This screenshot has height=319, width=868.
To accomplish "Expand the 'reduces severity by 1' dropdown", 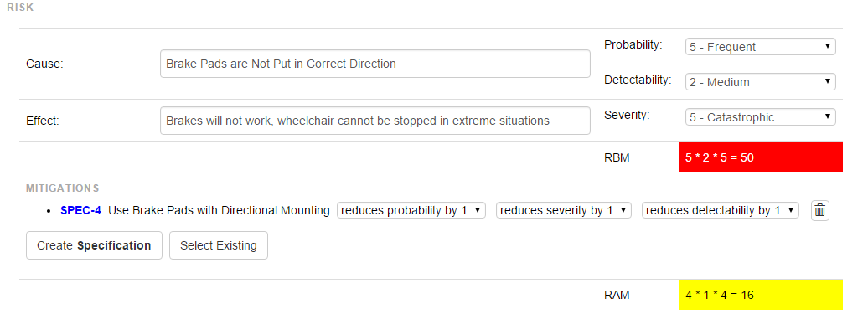I will (x=564, y=210).
